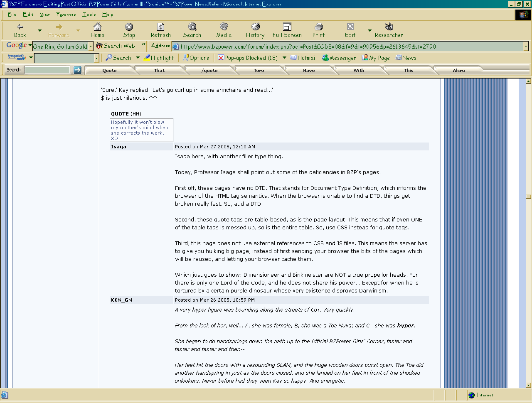Viewport: 532px width, 403px height.
Task: Open MSN toolbar Options
Action: 196,58
